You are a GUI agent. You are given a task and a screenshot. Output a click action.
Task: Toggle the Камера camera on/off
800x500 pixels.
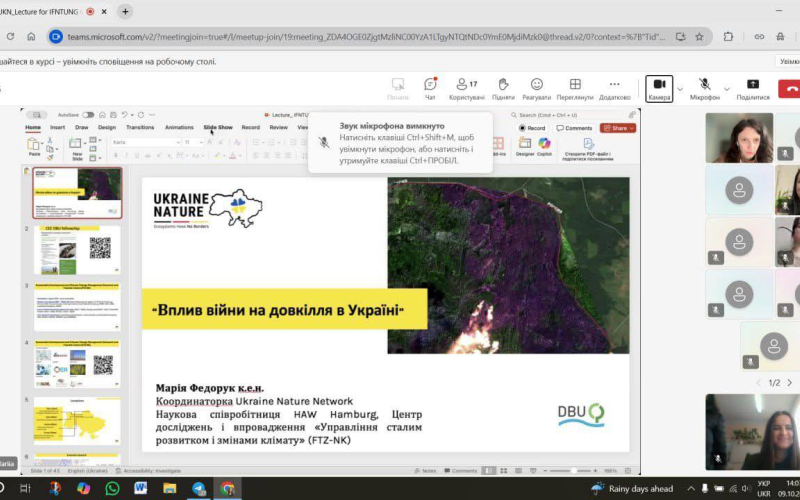tap(659, 86)
